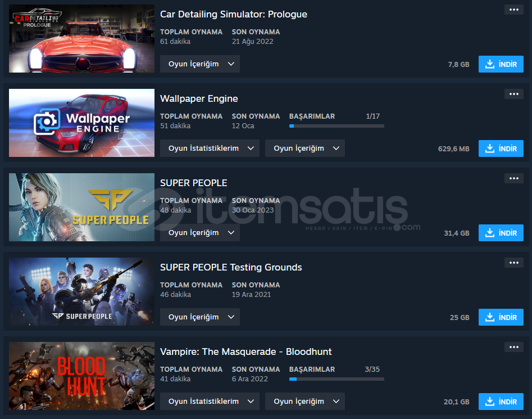Viewport: 532px width, 419px height.
Task: Download Wallpaper Engine with İNDİR button
Action: (x=501, y=148)
